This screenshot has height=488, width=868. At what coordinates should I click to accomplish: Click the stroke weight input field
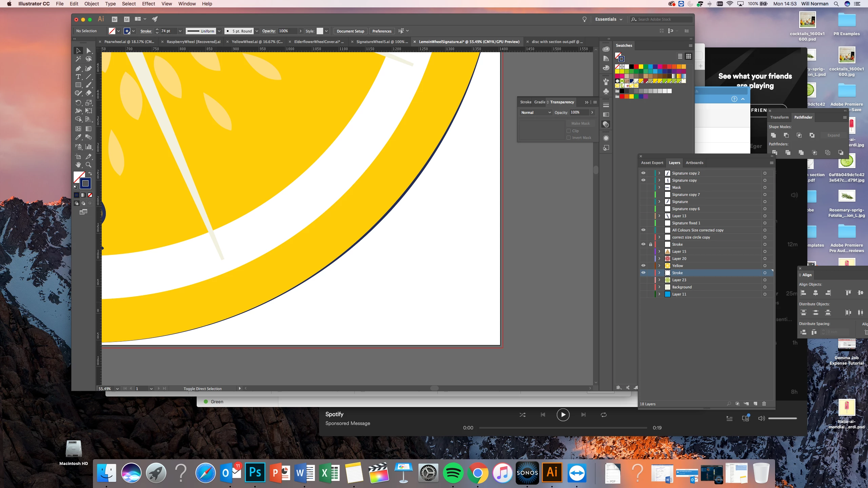tap(169, 31)
